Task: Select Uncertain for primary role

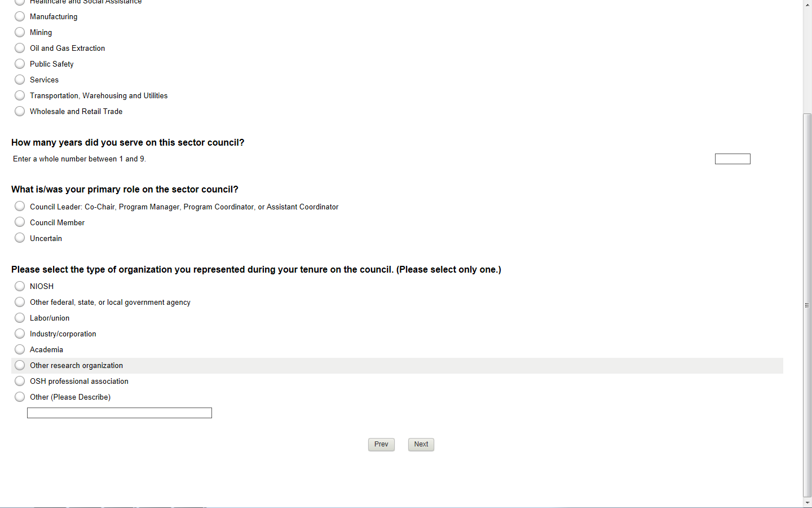Action: click(x=20, y=238)
